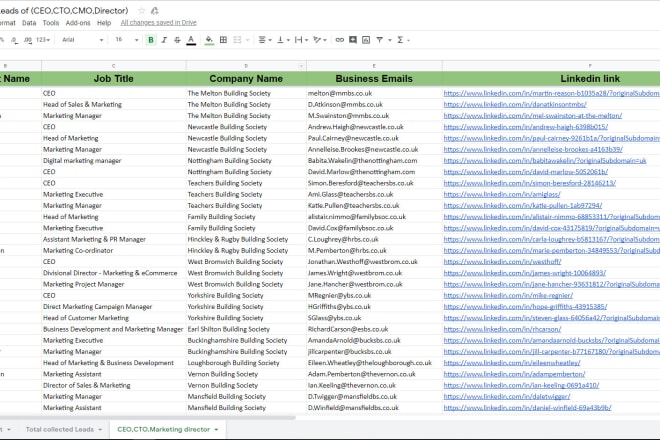The width and height of the screenshot is (660, 440).
Task: Select cell 'Head of Sales & Marketing'
Action: (114, 104)
